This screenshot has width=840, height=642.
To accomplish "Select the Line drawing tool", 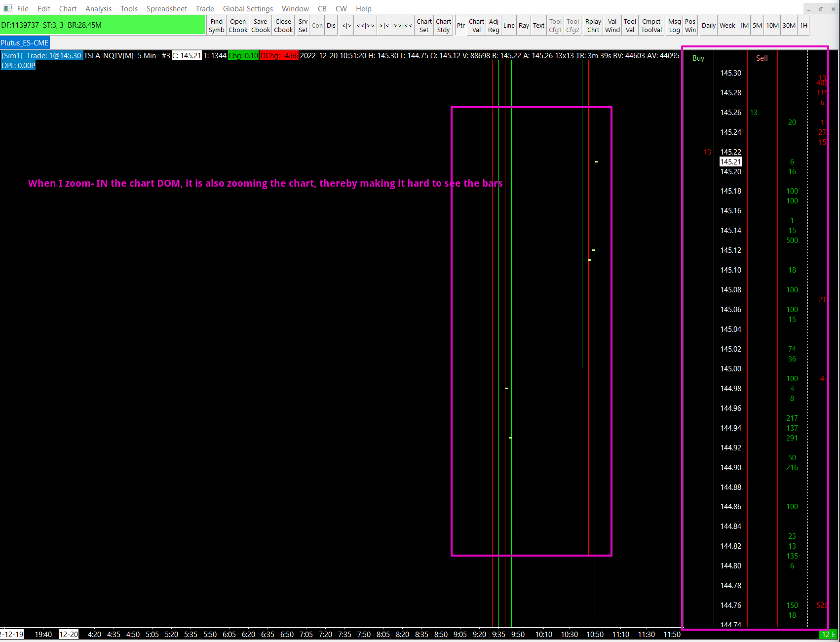I will coord(509,26).
